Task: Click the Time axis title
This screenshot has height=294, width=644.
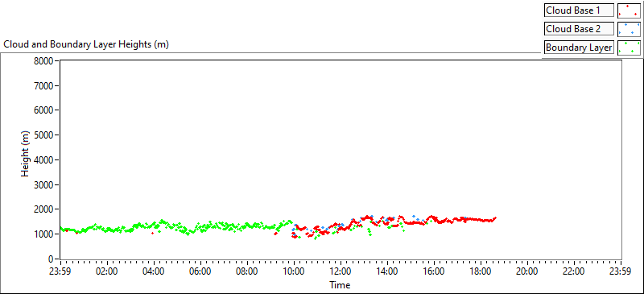Action: [x=340, y=284]
